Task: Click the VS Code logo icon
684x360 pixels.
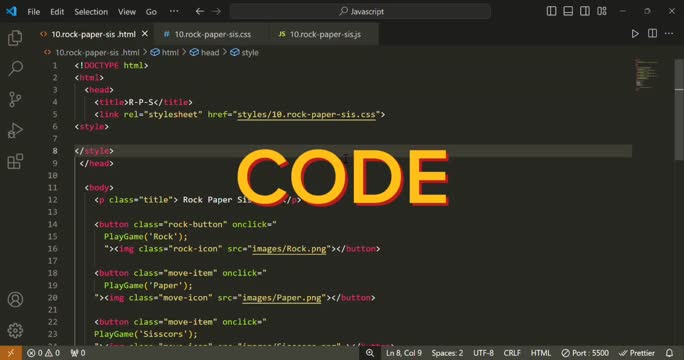Action: click(12, 11)
